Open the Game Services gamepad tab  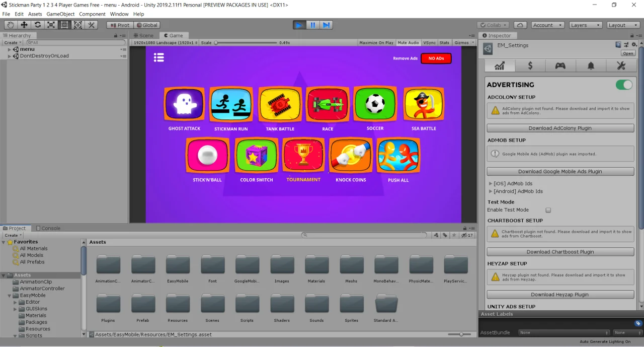pyautogui.click(x=560, y=66)
